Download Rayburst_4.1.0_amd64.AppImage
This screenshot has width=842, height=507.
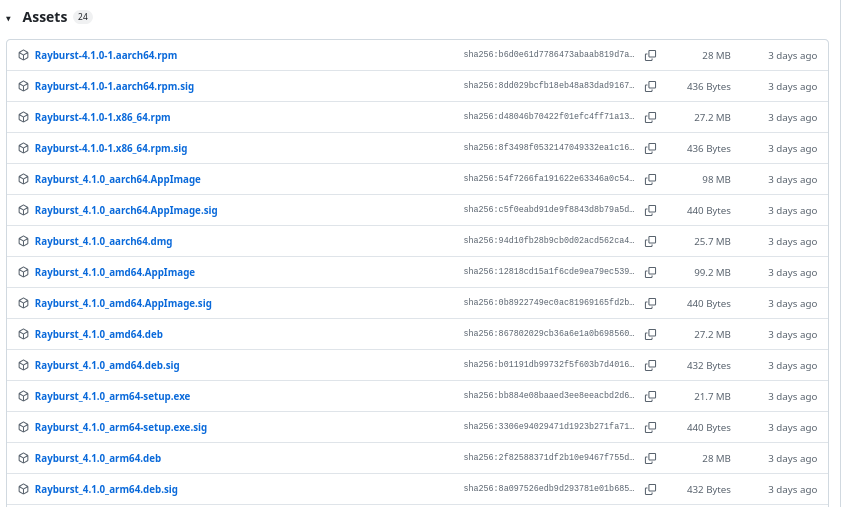tap(115, 272)
